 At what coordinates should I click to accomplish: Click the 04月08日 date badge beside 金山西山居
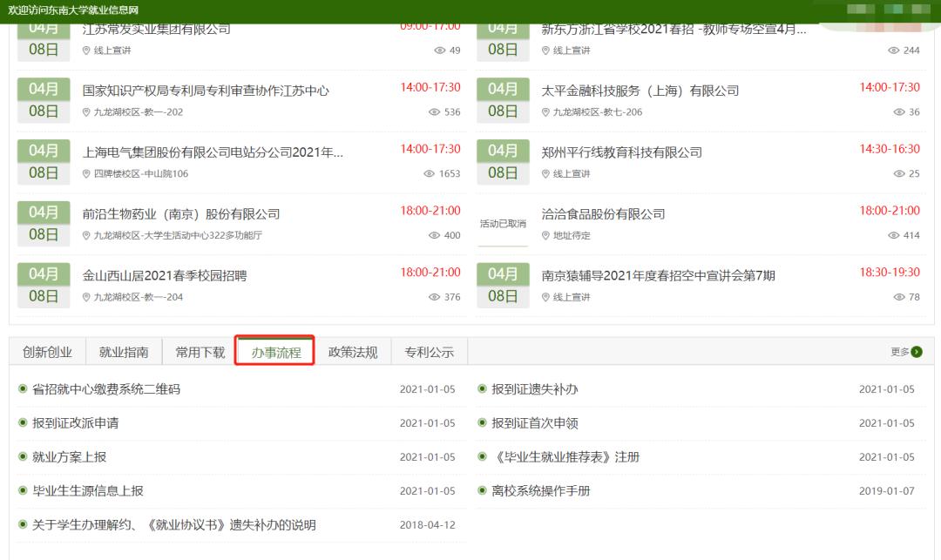coord(44,286)
